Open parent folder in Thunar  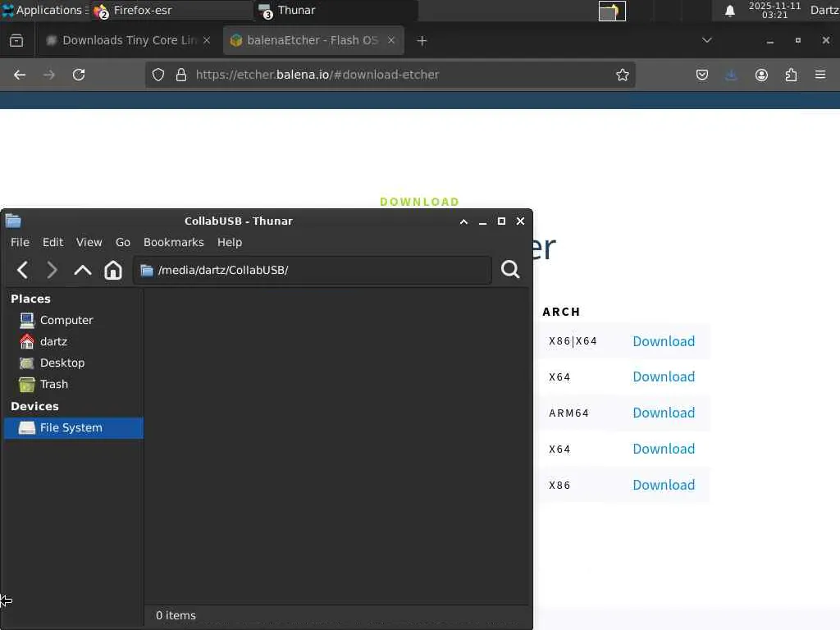tap(83, 270)
